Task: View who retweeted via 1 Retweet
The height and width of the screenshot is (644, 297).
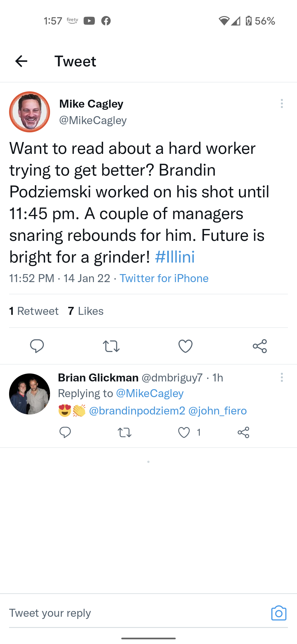Action: click(x=34, y=311)
